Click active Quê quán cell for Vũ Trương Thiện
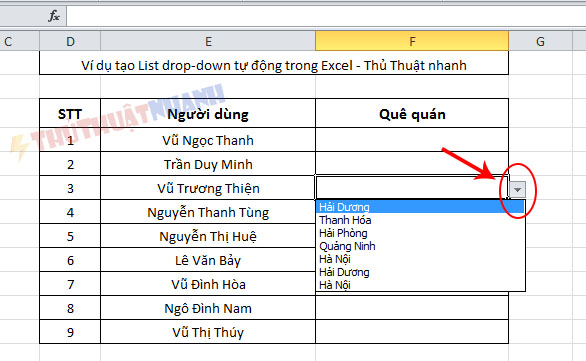This screenshot has height=361, width=586. pos(412,187)
